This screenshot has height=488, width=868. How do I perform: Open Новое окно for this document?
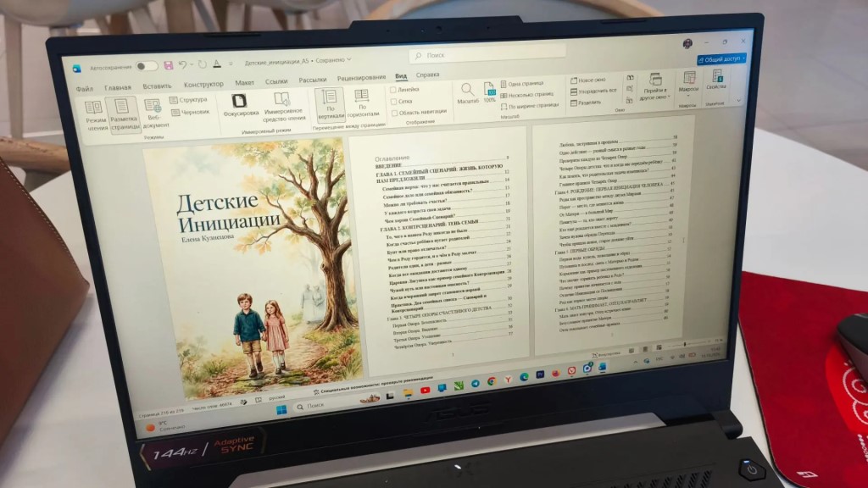pos(588,80)
